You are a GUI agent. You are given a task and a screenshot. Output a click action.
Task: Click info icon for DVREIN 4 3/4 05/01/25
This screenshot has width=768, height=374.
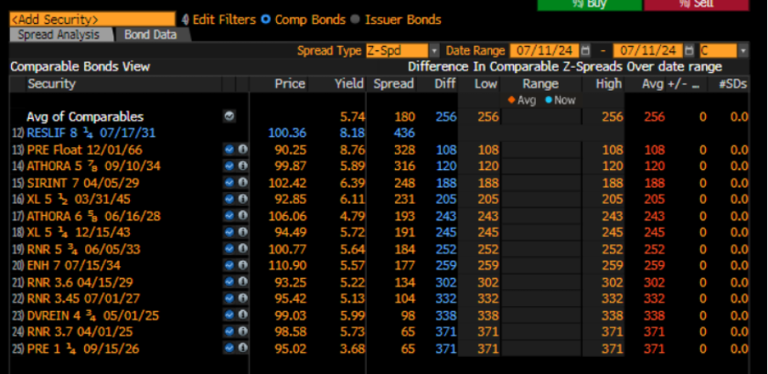(242, 315)
